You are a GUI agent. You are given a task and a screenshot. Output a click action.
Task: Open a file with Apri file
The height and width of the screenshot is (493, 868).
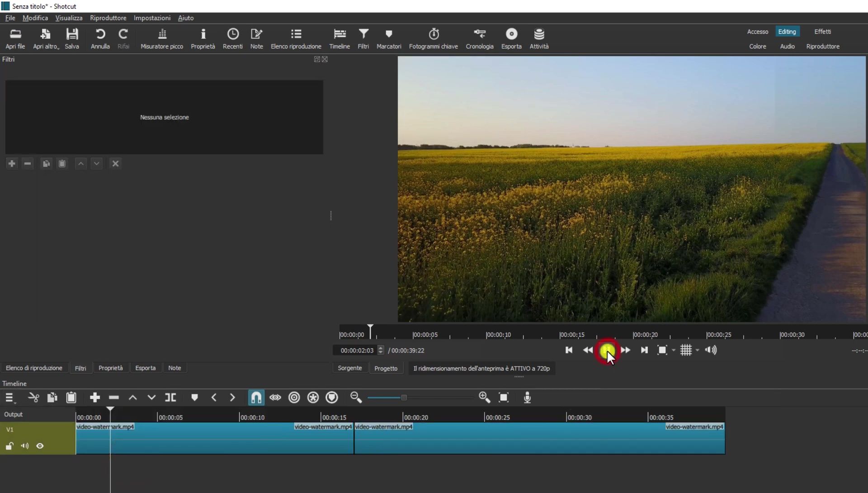point(15,39)
